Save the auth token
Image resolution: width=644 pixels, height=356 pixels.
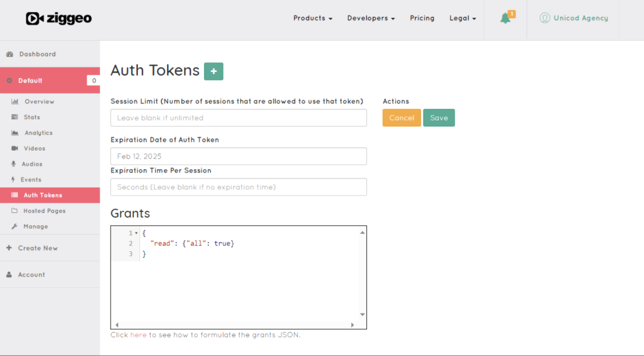tap(439, 118)
